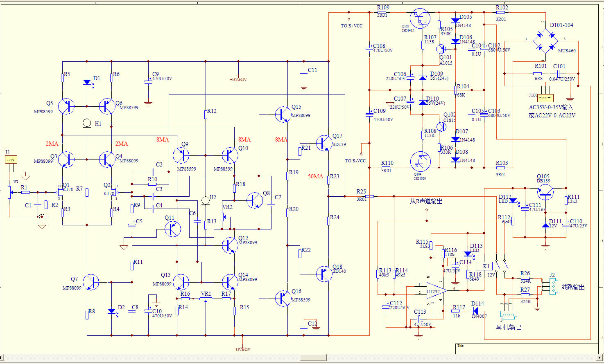
Task: Click the Q15 transistor symbol
Action: tap(283, 115)
